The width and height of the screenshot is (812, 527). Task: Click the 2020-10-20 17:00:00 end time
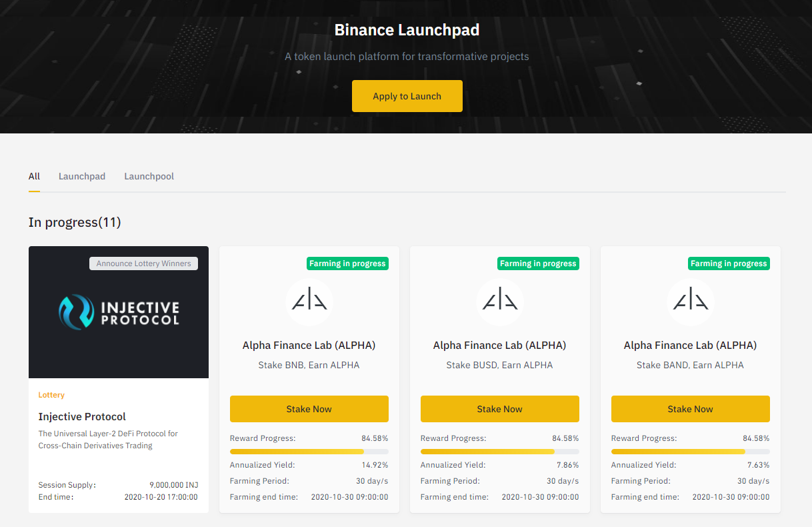click(x=161, y=497)
